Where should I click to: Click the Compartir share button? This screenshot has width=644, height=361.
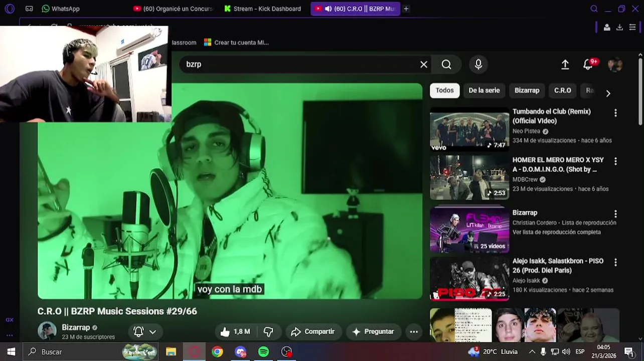click(313, 331)
